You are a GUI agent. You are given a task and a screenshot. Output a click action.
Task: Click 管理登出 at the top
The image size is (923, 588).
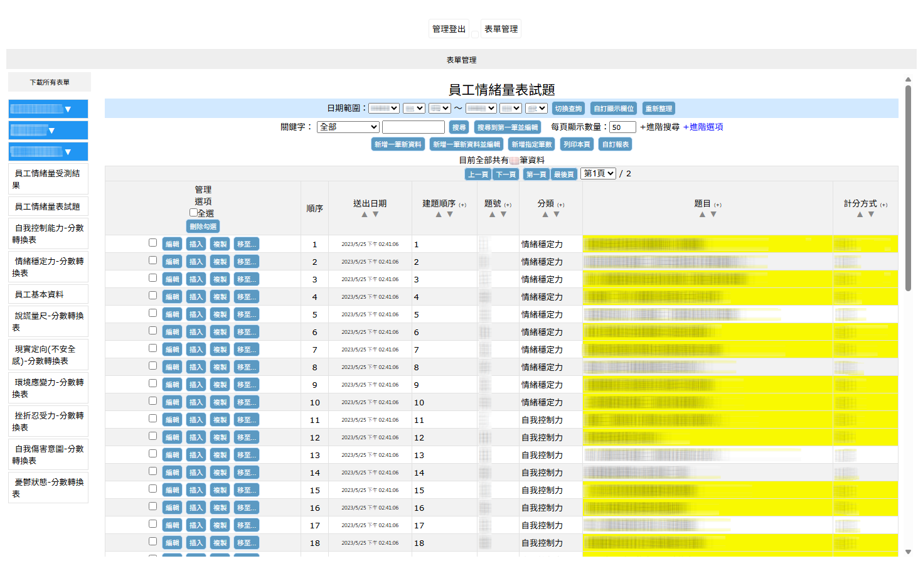pyautogui.click(x=449, y=29)
